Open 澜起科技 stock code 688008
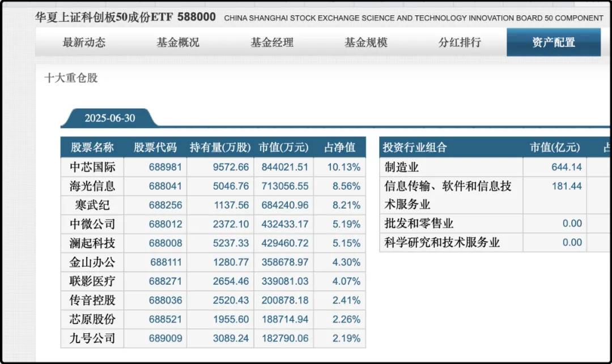The width and height of the screenshot is (612, 364). point(165,243)
